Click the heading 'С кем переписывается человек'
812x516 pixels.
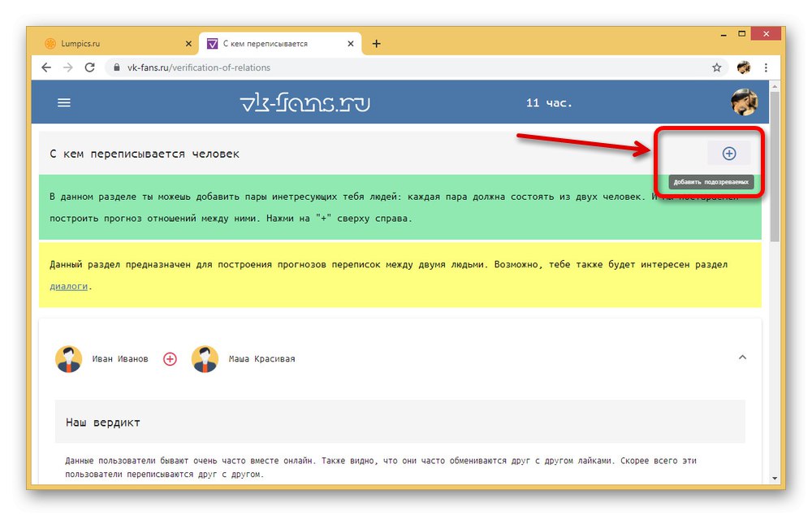coord(145,154)
